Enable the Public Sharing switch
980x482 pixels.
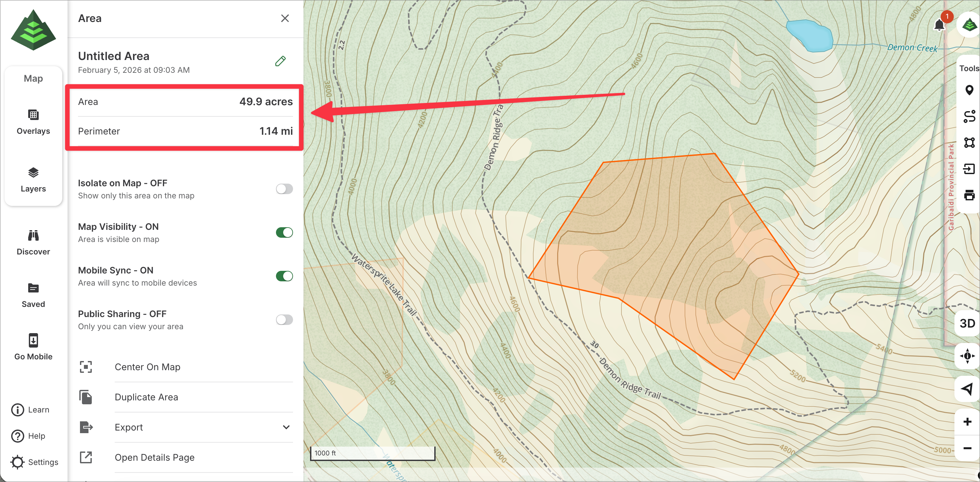(x=284, y=320)
